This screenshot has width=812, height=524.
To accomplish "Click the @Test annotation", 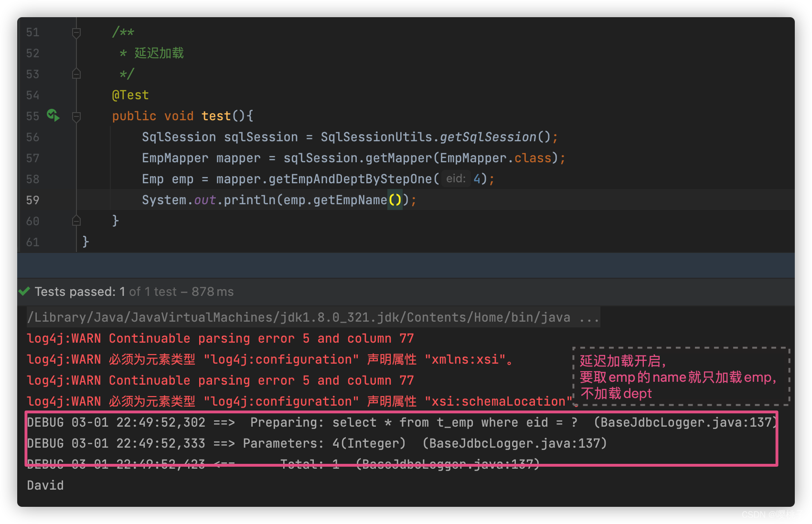I will (130, 95).
